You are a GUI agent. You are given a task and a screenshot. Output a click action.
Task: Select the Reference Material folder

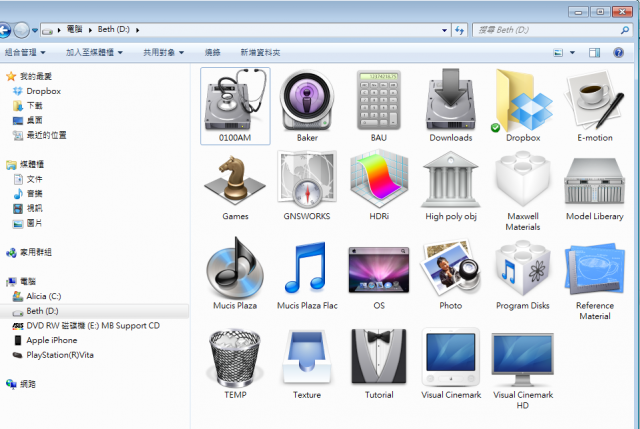pyautogui.click(x=595, y=269)
